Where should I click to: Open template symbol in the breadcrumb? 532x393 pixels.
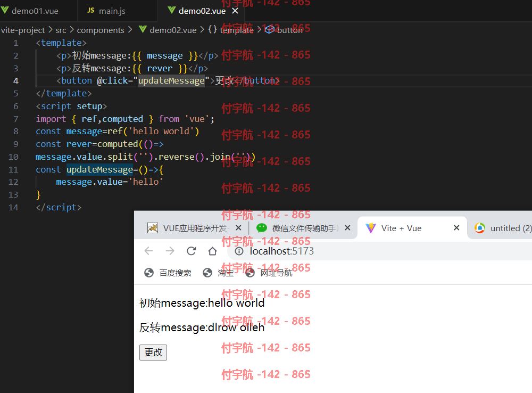[x=237, y=30]
